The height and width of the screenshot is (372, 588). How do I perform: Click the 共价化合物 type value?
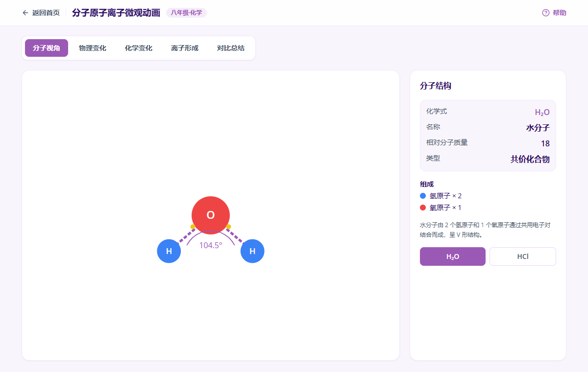530,159
